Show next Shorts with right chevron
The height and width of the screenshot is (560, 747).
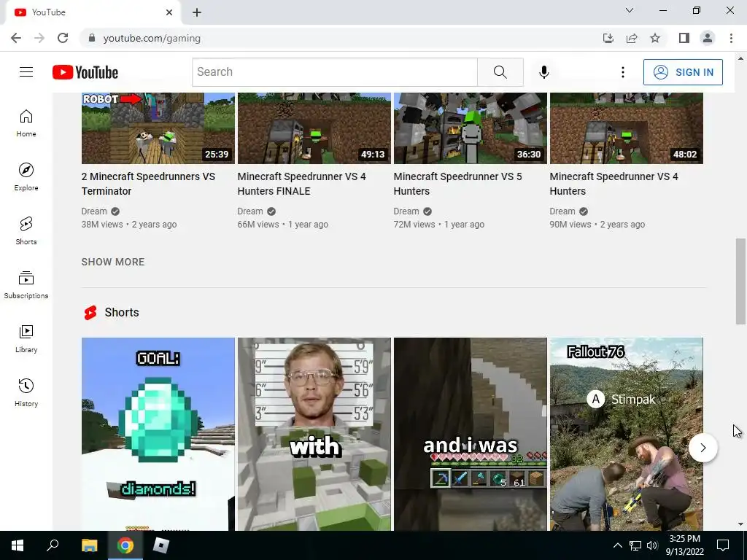pyautogui.click(x=703, y=448)
